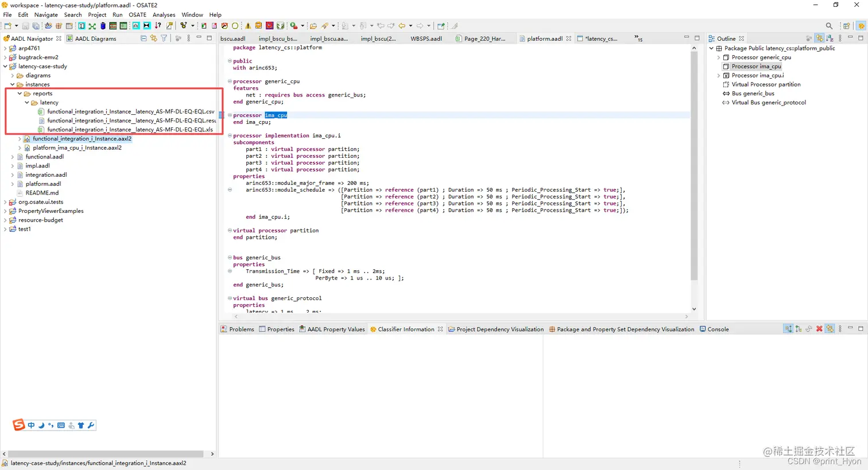Switch to the AADL Diagrams tab
Screen dimensions: 868x470
[x=91, y=38]
